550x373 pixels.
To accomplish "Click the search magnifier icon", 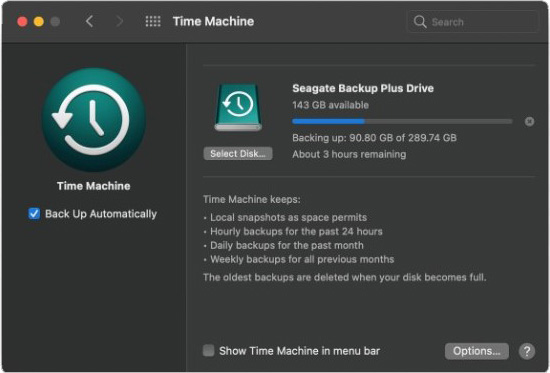I will [x=420, y=22].
